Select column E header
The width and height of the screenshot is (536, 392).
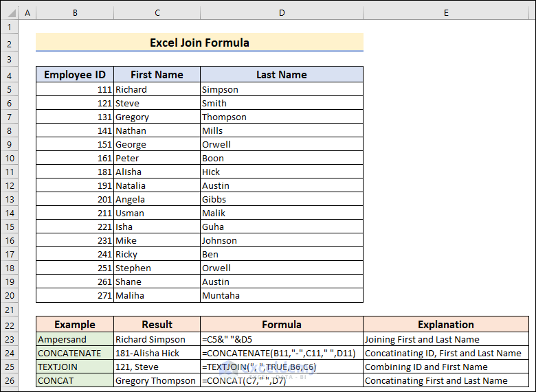446,12
